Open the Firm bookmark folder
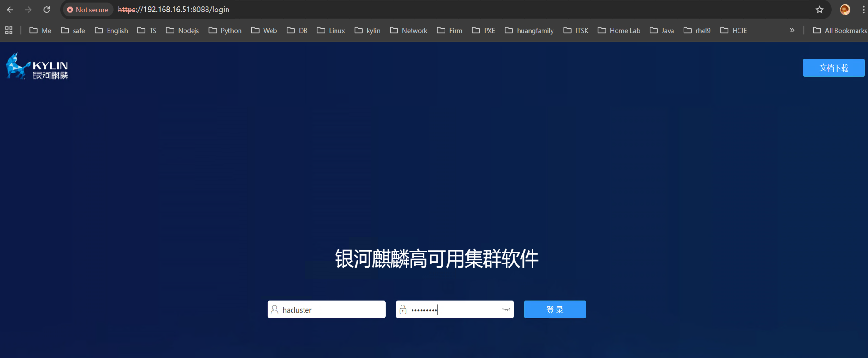 tap(450, 31)
